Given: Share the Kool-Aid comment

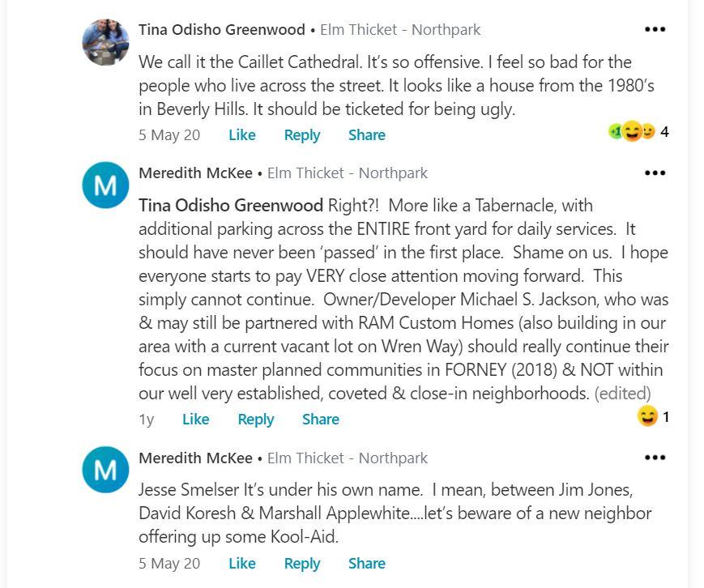Looking at the screenshot, I should point(366,564).
